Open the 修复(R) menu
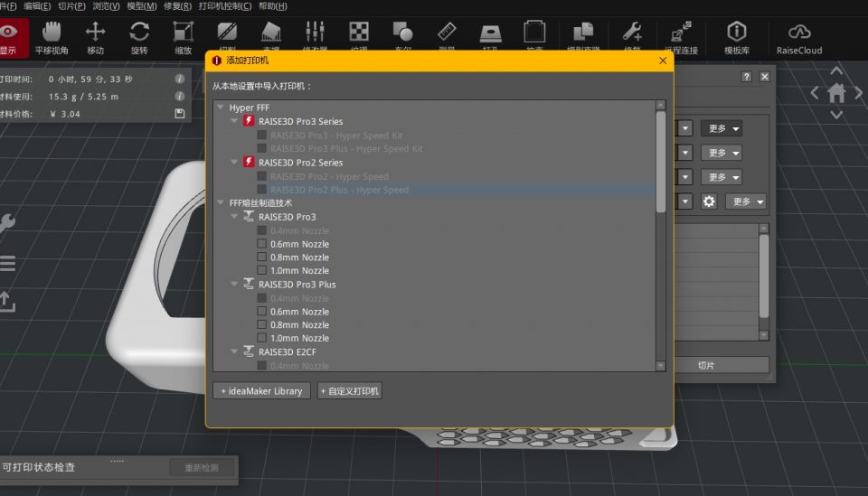Viewport: 868px width, 496px height. click(177, 6)
